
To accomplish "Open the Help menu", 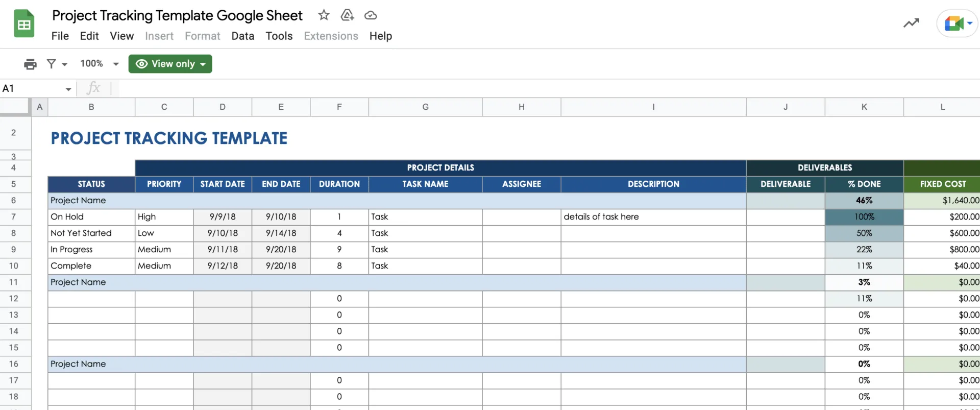I will 381,36.
